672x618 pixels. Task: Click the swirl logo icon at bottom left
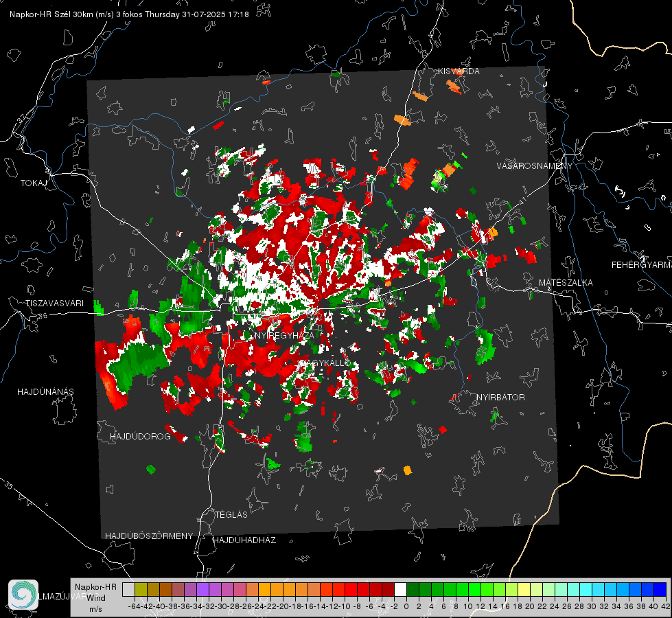(23, 595)
